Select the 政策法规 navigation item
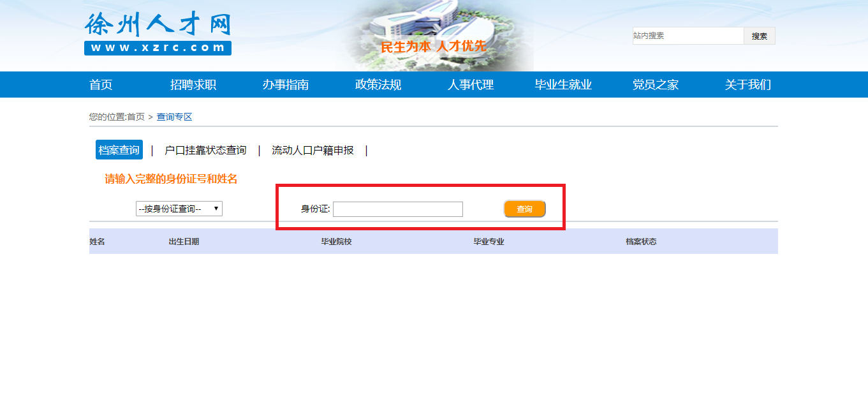The width and height of the screenshot is (868, 407). (x=378, y=85)
